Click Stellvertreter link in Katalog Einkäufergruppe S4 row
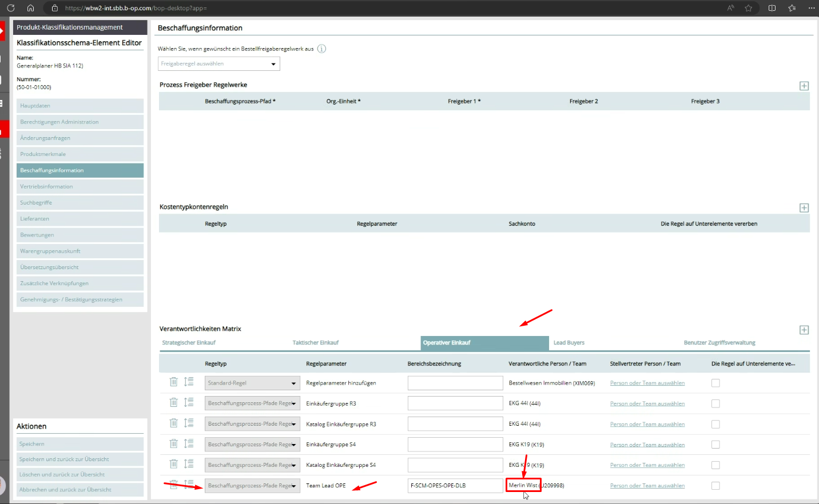This screenshot has height=504, width=819. 647,465
